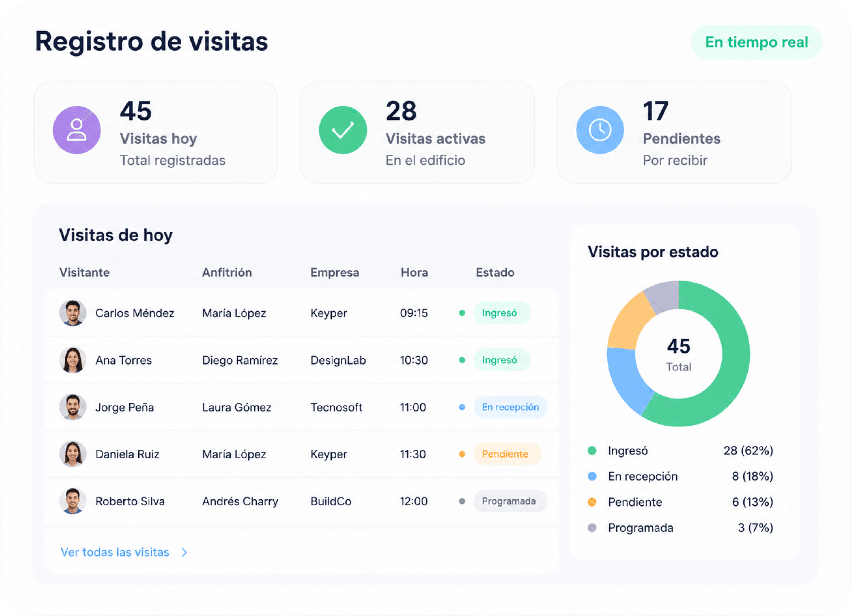The height and width of the screenshot is (616, 851).
Task: Click the blue clock icon in Pendientes card
Action: pyautogui.click(x=600, y=130)
